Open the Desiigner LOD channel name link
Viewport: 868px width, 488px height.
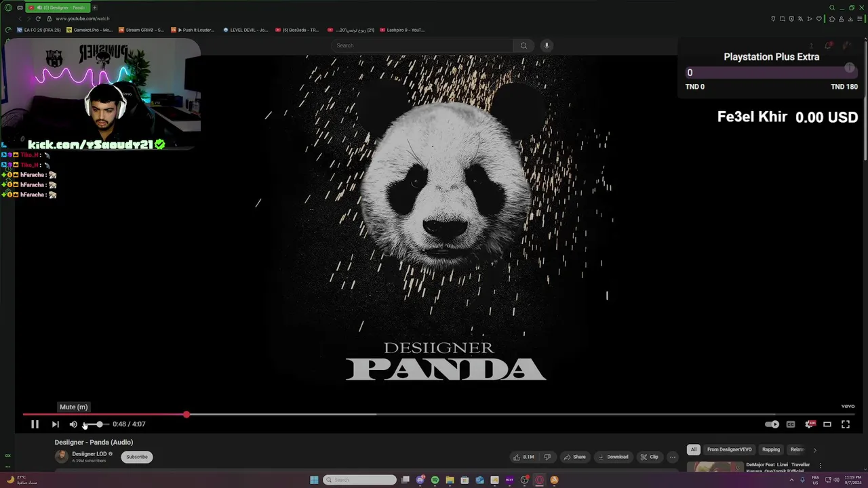90,454
